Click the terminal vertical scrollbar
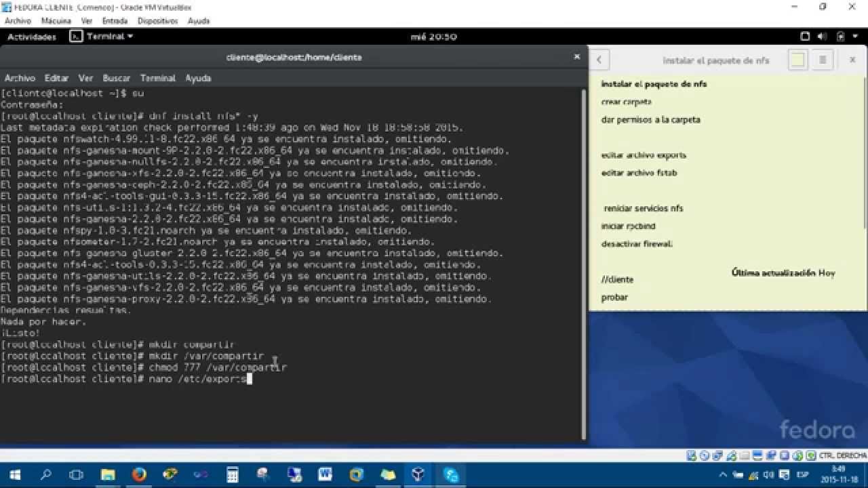 click(x=583, y=264)
